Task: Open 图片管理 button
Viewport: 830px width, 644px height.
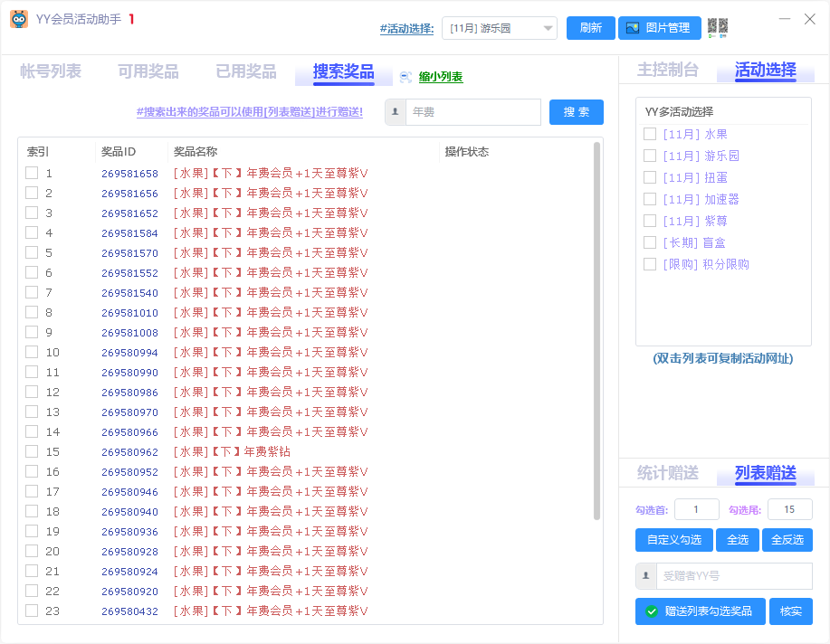Action: point(660,28)
